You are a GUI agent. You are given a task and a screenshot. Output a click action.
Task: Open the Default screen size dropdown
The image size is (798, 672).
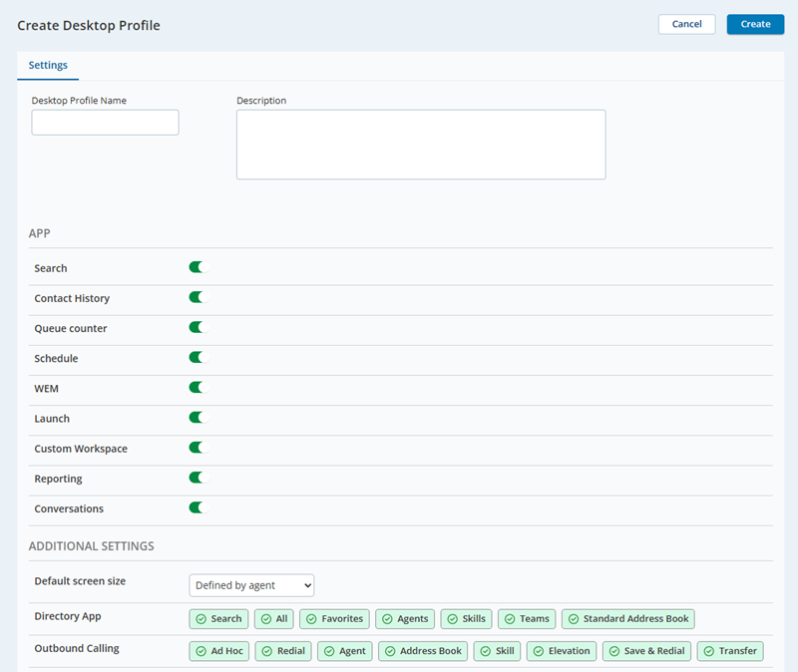point(251,585)
